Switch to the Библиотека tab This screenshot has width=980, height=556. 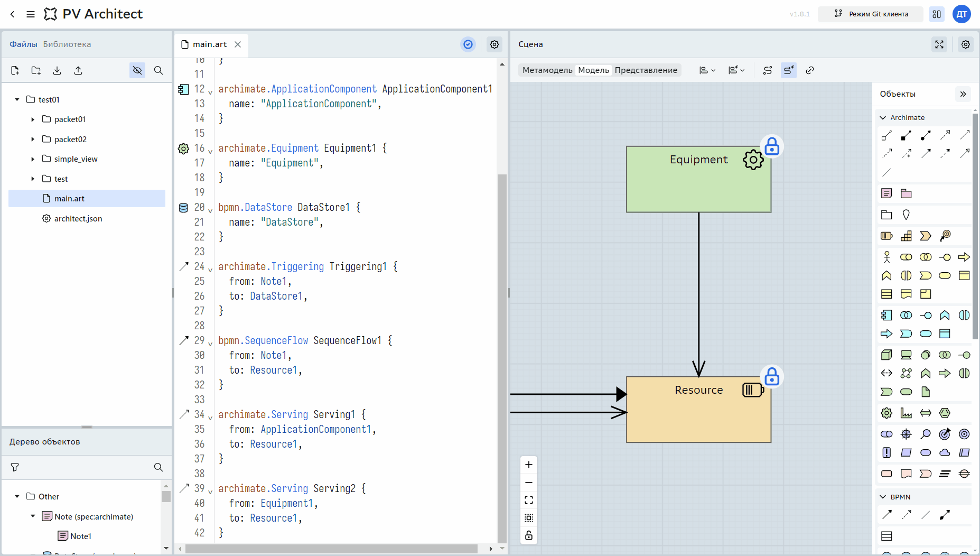tap(67, 44)
